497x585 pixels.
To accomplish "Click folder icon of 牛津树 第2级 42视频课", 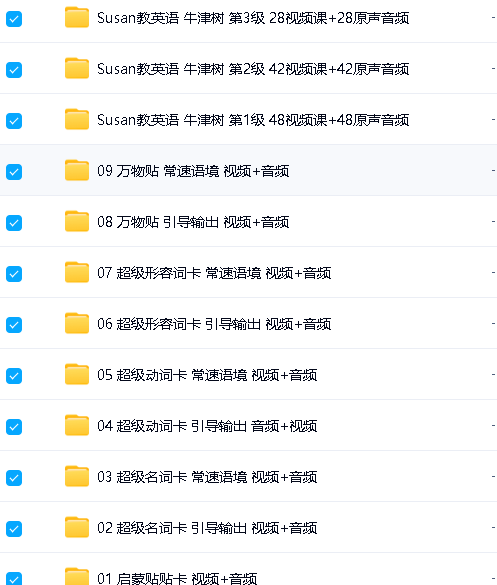I will click(x=77, y=68).
